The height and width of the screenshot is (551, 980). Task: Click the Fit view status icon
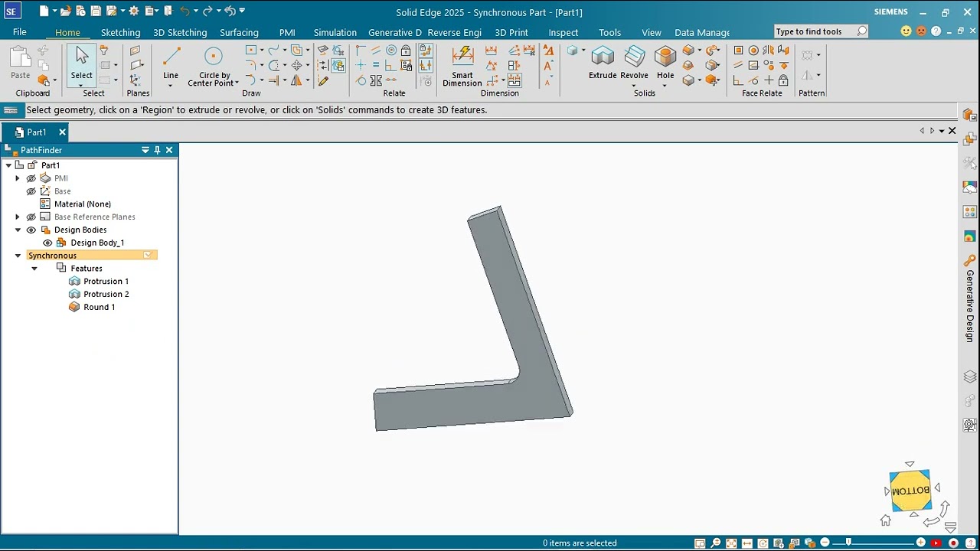tap(731, 543)
